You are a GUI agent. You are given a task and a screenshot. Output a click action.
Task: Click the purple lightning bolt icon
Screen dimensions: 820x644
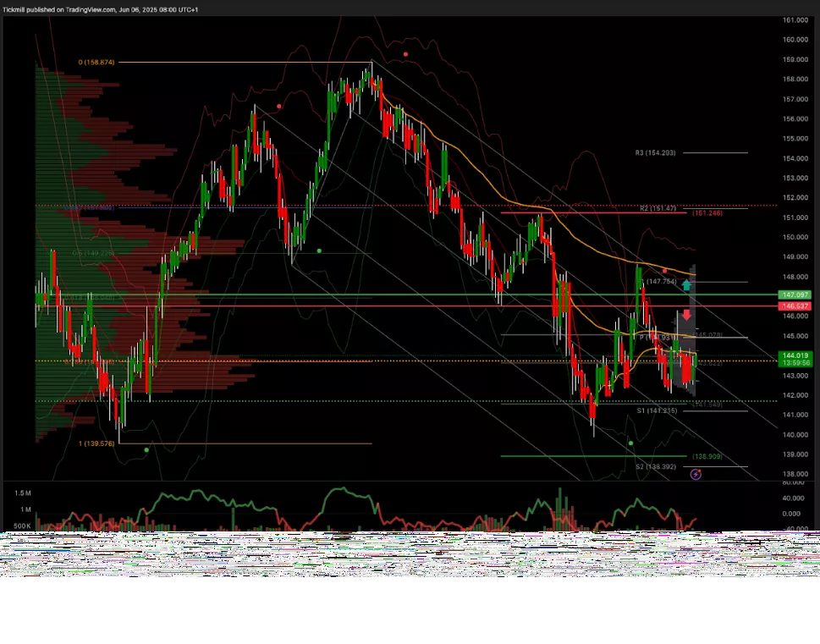coord(696,475)
